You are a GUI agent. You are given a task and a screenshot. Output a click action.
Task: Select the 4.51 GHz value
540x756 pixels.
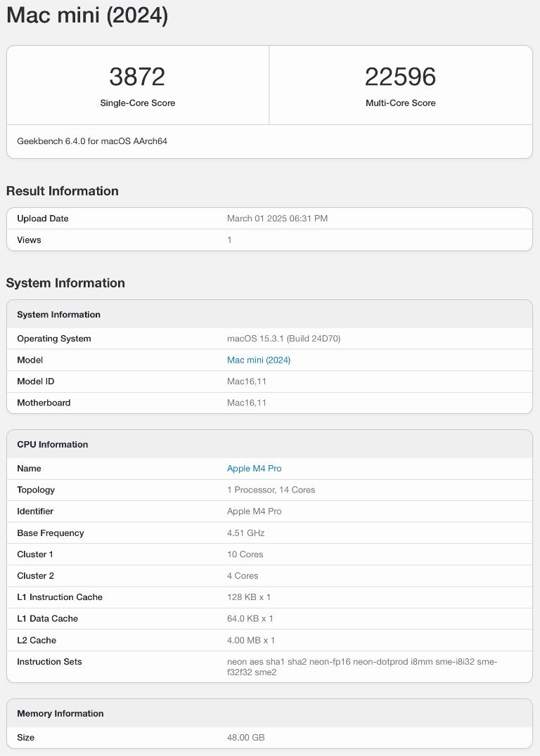pyautogui.click(x=245, y=533)
